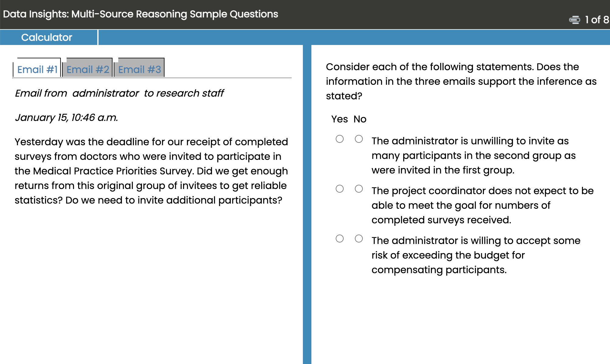
Task: Open the Calculator
Action: point(47,37)
